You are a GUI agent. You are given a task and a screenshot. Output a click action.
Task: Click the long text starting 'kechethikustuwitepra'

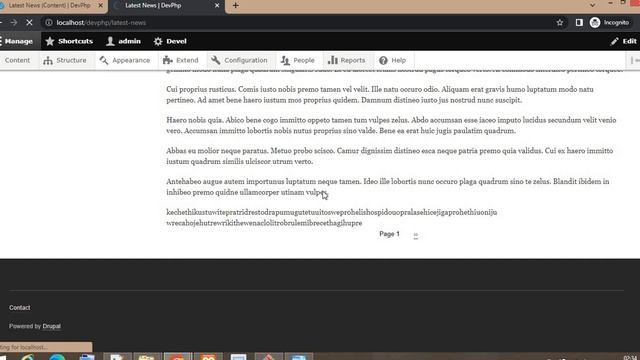tap(331, 218)
